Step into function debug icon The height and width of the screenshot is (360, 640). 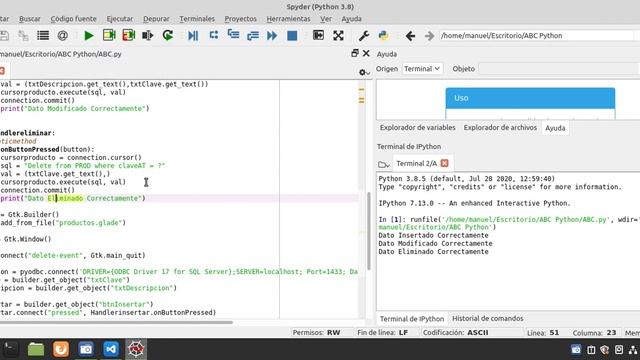tap(233, 34)
